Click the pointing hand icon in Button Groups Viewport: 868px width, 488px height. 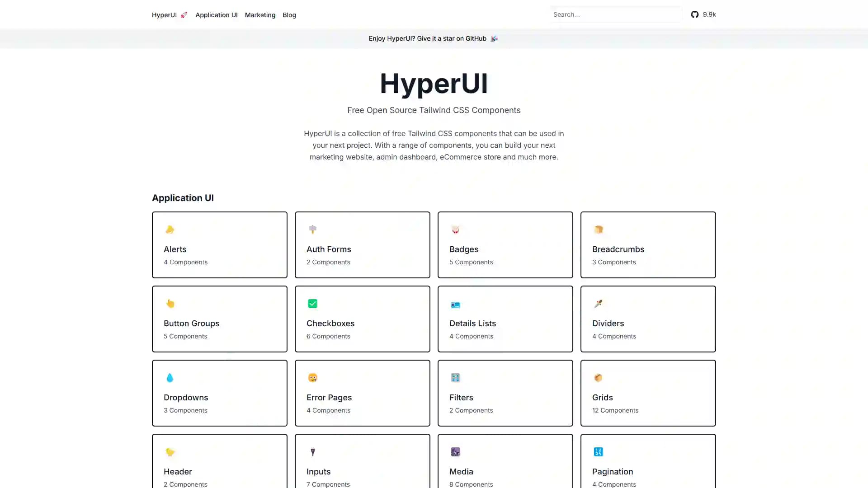170,304
